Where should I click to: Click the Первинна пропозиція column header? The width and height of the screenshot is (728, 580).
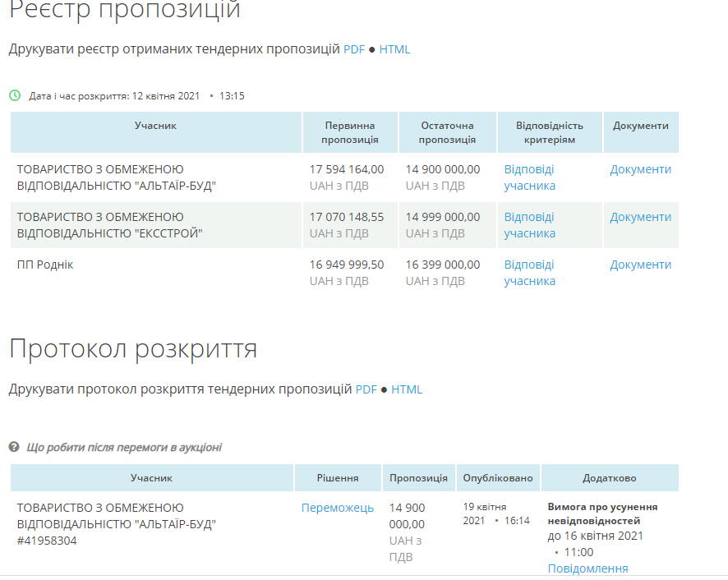click(350, 132)
